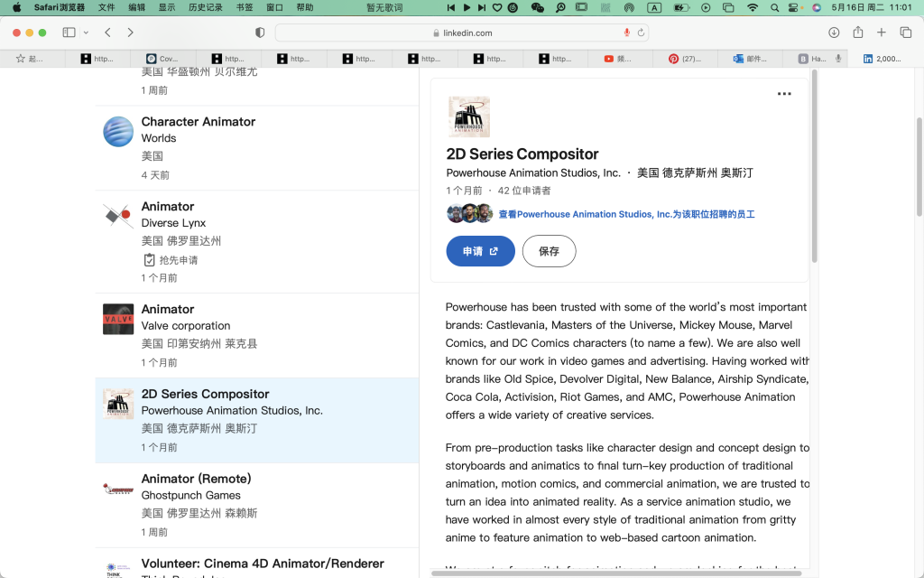The image size is (924, 578).
Task: Click the Powerhouse Animation logo in job details
Action: coord(469,117)
